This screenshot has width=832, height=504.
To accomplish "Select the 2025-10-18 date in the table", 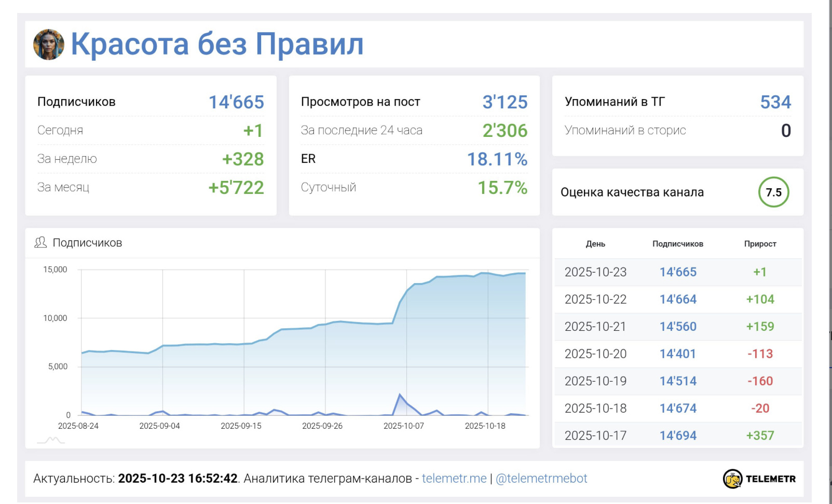I will click(x=595, y=409).
